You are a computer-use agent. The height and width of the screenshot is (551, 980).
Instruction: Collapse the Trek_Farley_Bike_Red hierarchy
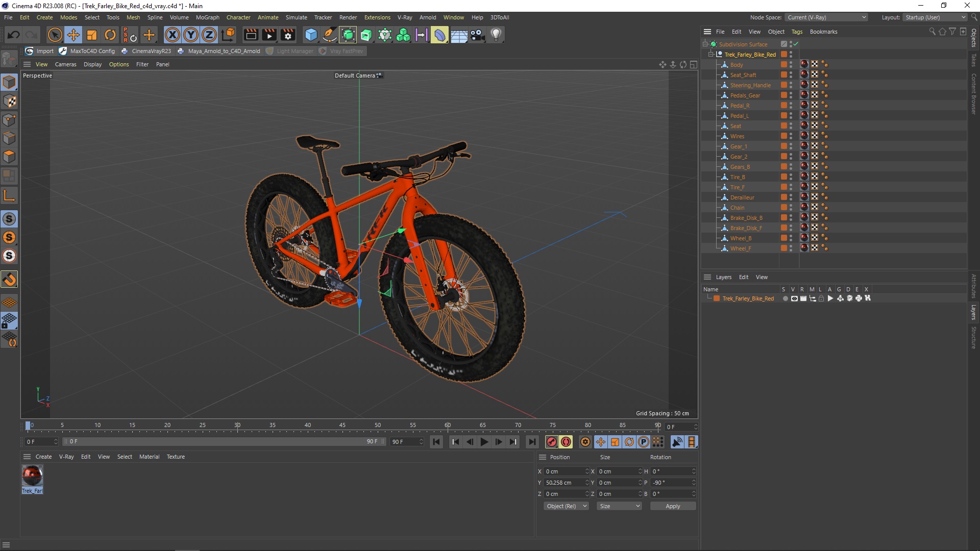710,55
